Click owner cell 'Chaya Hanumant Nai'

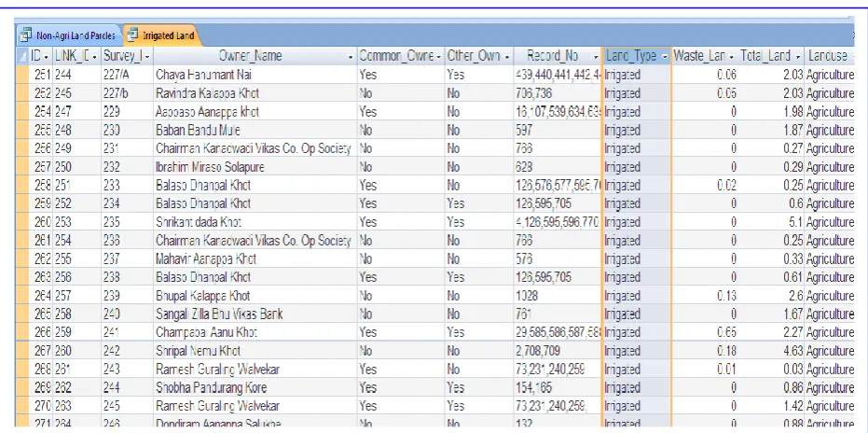[255, 75]
